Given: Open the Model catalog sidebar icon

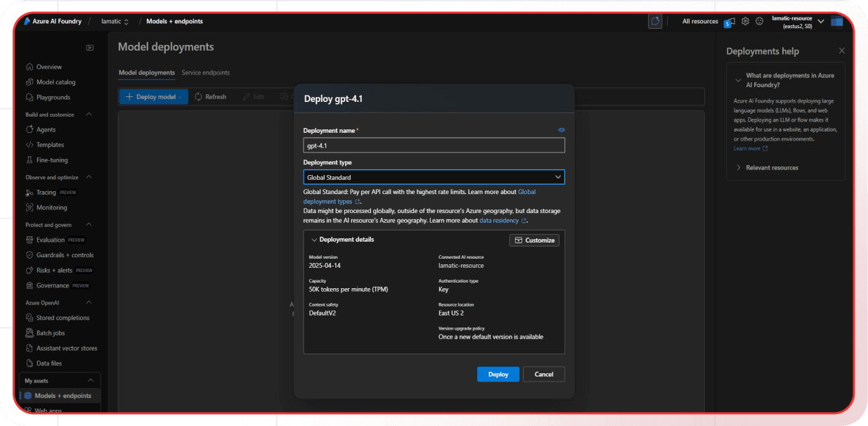Looking at the screenshot, I should pyautogui.click(x=28, y=82).
